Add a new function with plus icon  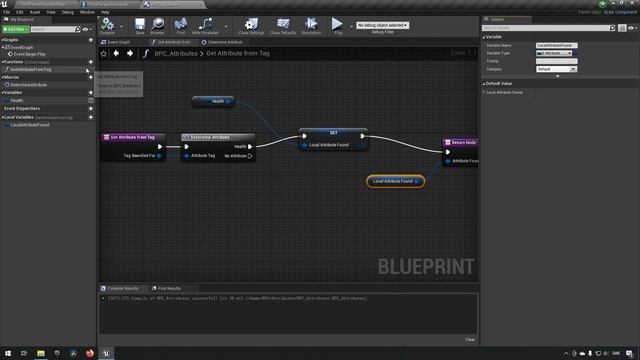click(x=91, y=62)
